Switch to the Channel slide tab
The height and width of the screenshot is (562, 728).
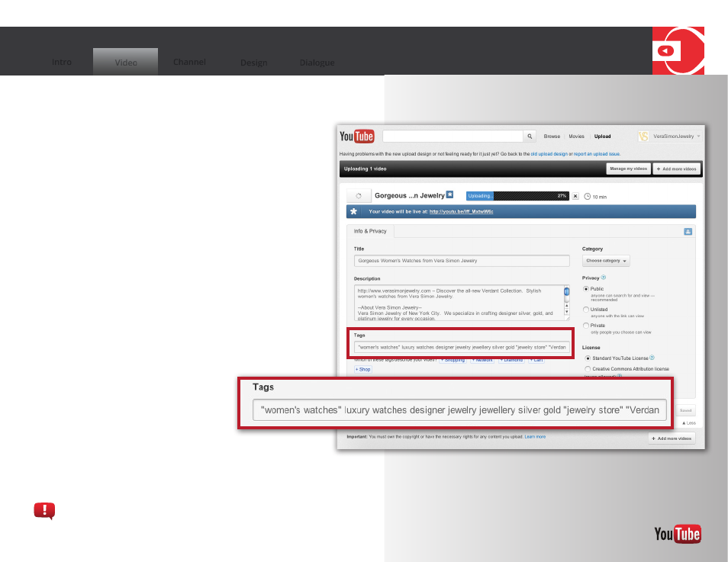(189, 62)
